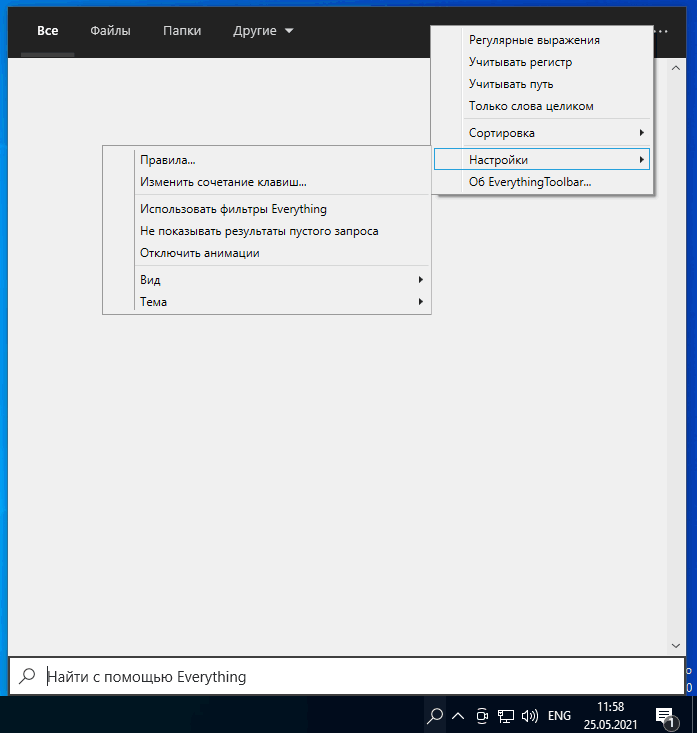Click the scrollbar up arrow
The width and height of the screenshot is (697, 733).
click(675, 68)
